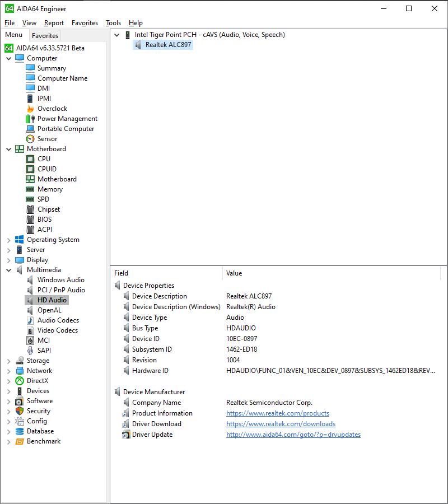
Task: Select the Database disk stack icon
Action: [x=20, y=431]
